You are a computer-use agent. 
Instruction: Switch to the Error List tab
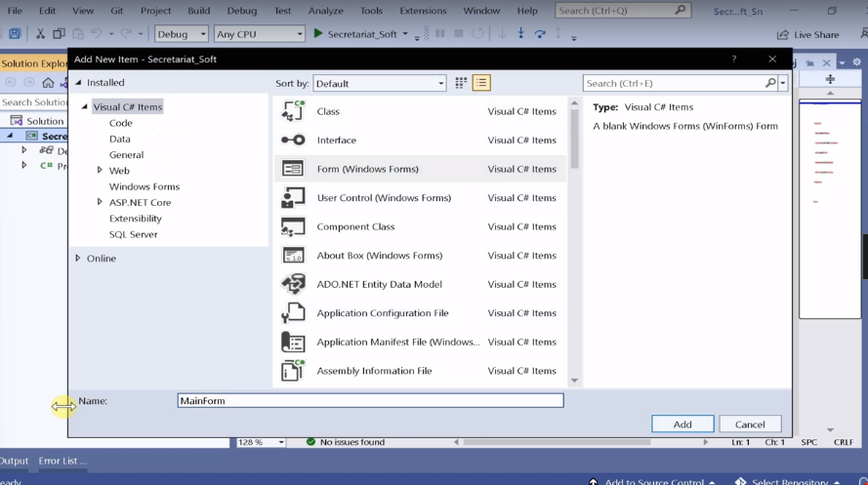[x=62, y=461]
